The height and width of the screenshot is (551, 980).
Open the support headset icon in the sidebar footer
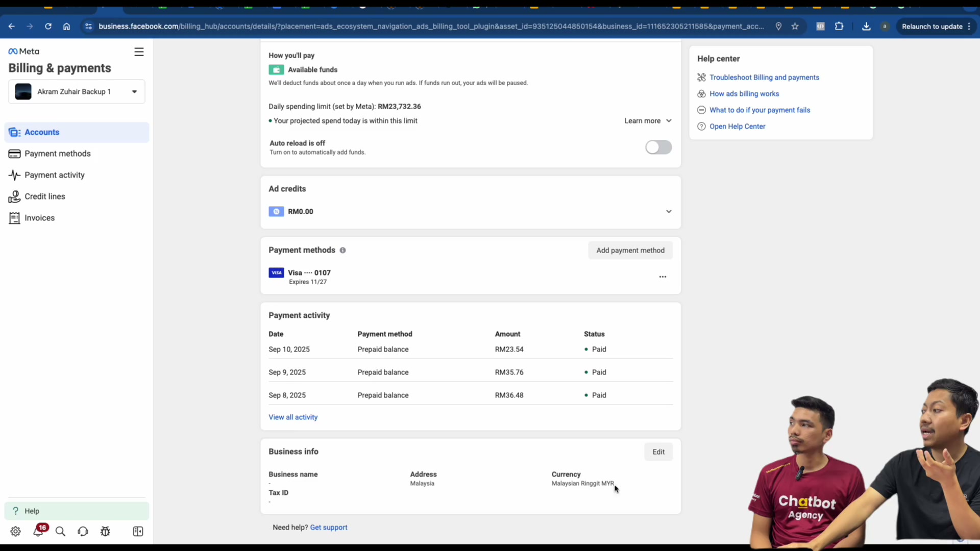point(83,532)
